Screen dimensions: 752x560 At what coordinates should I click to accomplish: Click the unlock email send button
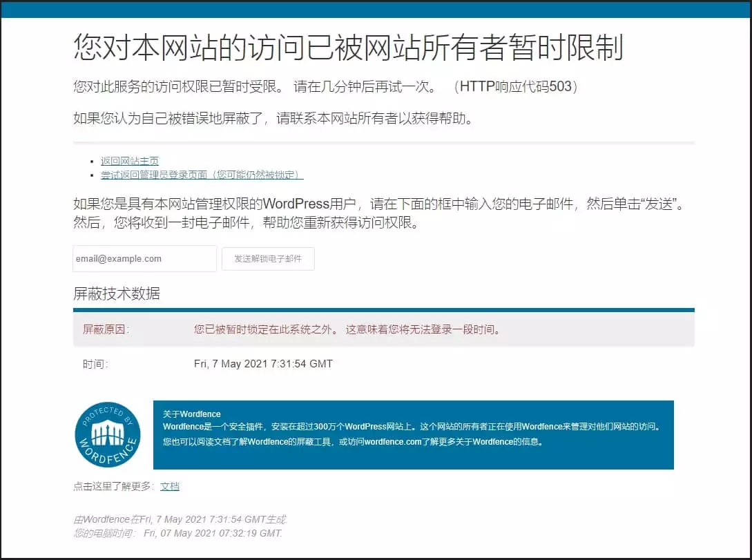(x=268, y=258)
